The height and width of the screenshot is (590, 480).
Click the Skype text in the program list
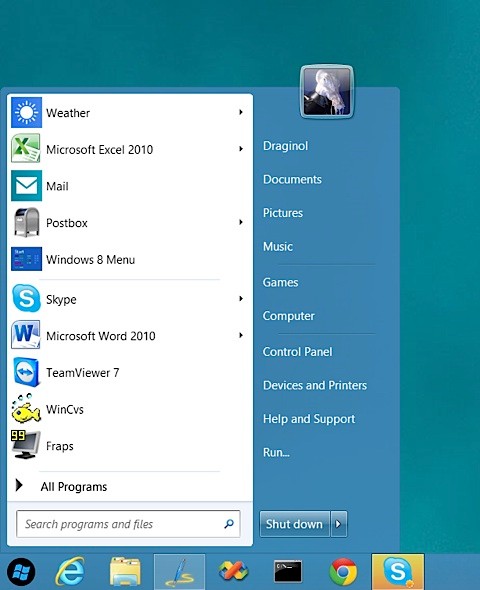click(61, 300)
